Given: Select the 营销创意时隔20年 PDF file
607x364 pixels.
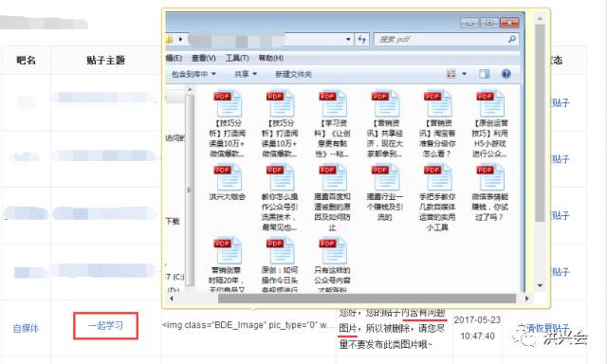Looking at the screenshot, I should click(x=228, y=264).
